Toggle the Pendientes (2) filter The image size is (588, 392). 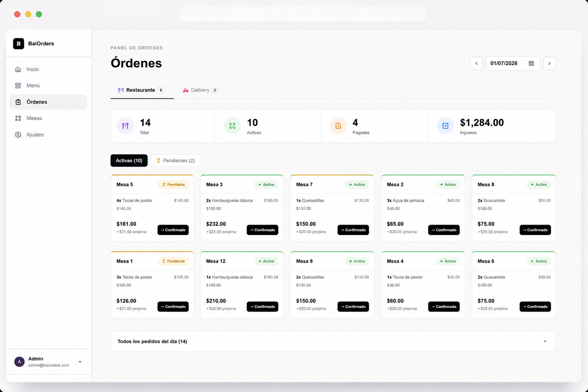click(x=175, y=160)
